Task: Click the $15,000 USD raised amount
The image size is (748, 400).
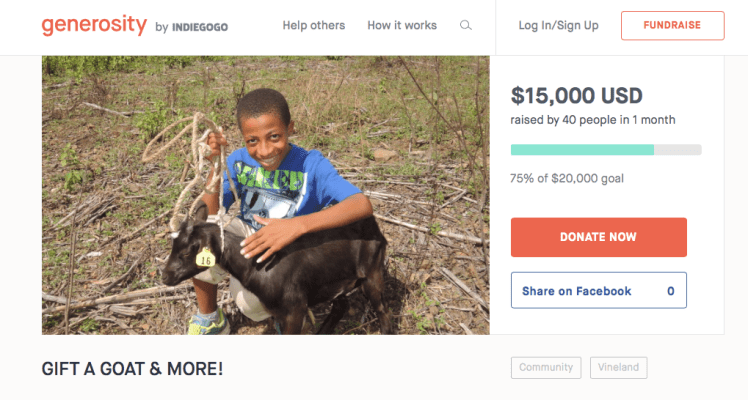Action: (576, 96)
